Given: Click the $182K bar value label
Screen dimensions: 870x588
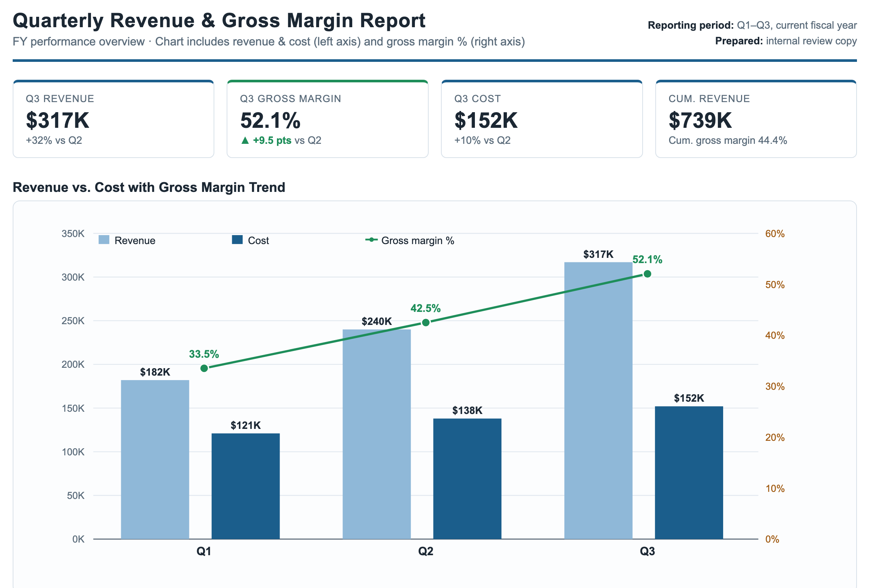Looking at the screenshot, I should (155, 372).
